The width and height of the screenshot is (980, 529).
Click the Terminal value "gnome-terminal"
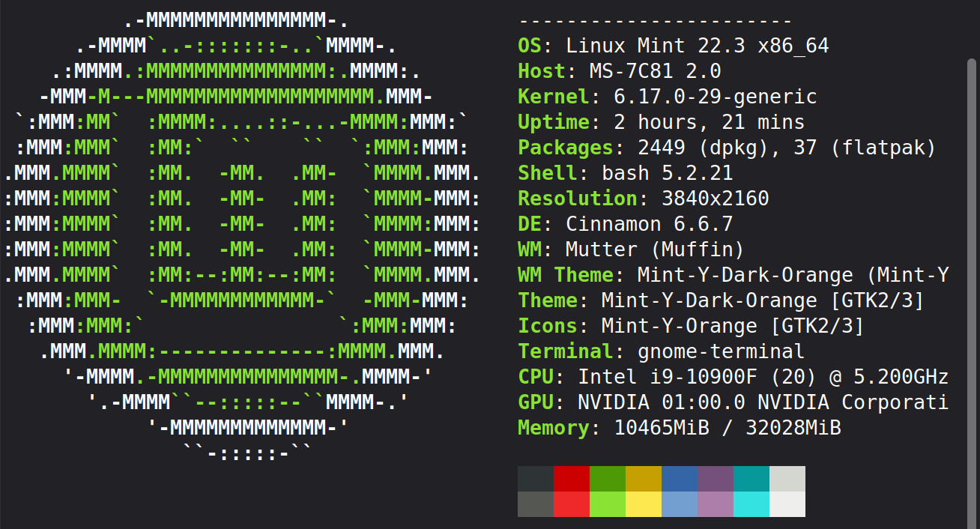point(722,352)
